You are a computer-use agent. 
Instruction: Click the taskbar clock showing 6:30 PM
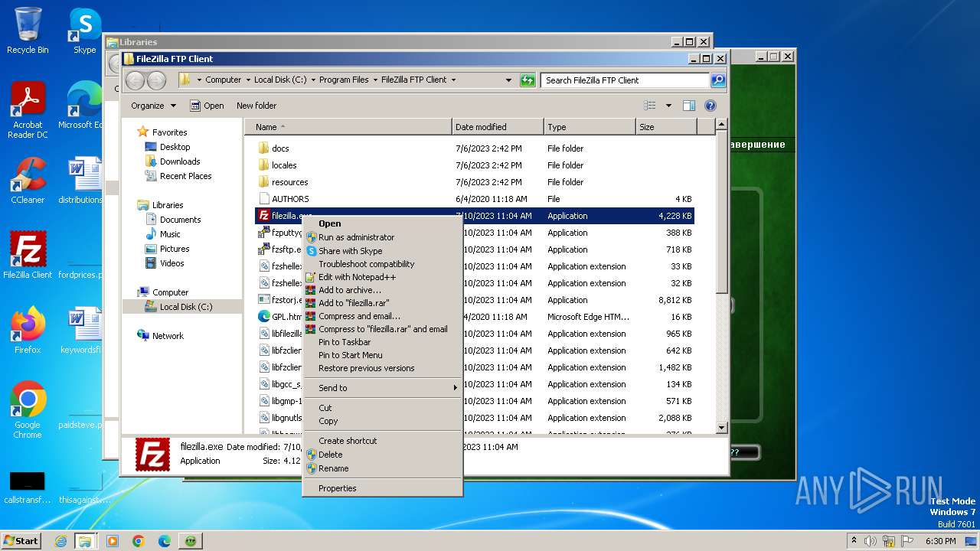coord(940,541)
